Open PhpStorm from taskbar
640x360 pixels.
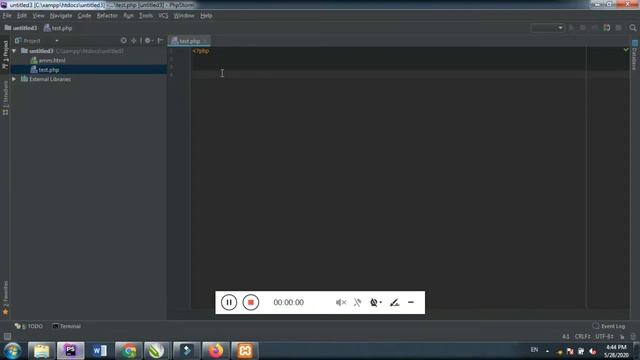coord(71,351)
